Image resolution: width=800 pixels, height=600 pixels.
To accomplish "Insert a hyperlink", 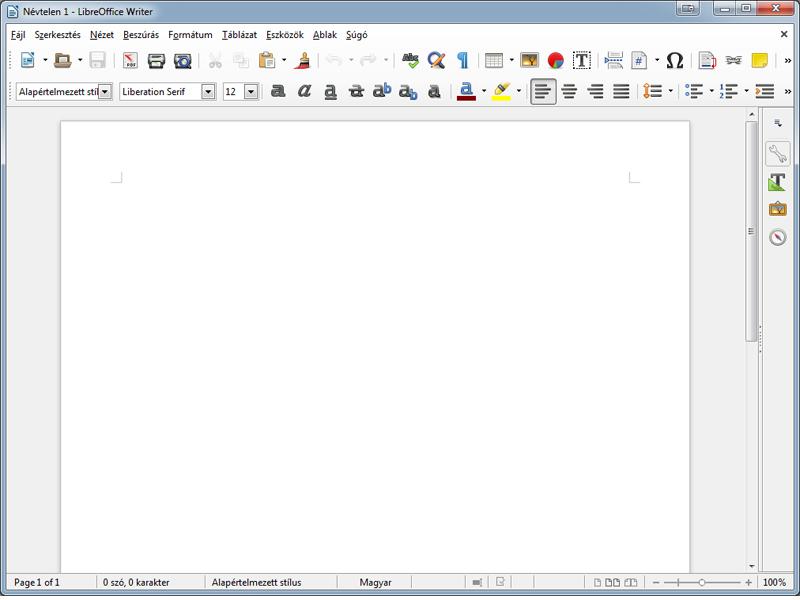I will (733, 60).
